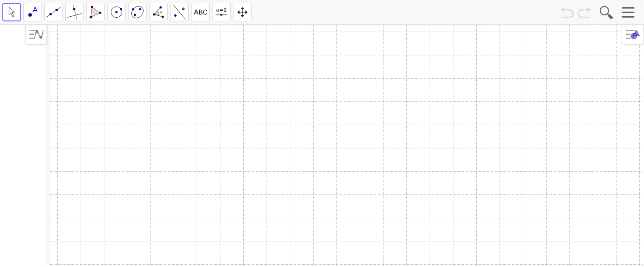Choose the Point tool

(x=33, y=12)
